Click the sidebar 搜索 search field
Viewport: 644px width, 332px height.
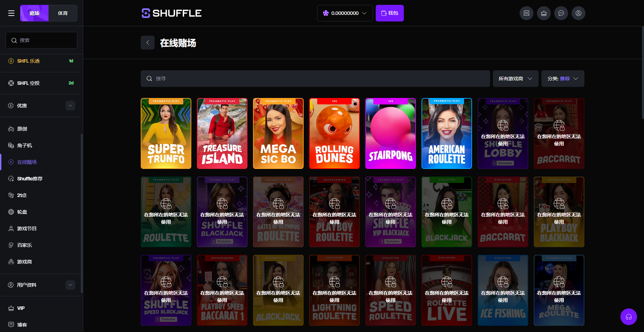coord(41,40)
